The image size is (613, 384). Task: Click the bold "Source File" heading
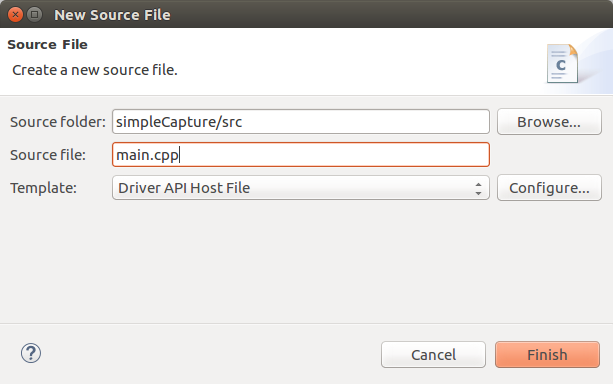pos(47,45)
